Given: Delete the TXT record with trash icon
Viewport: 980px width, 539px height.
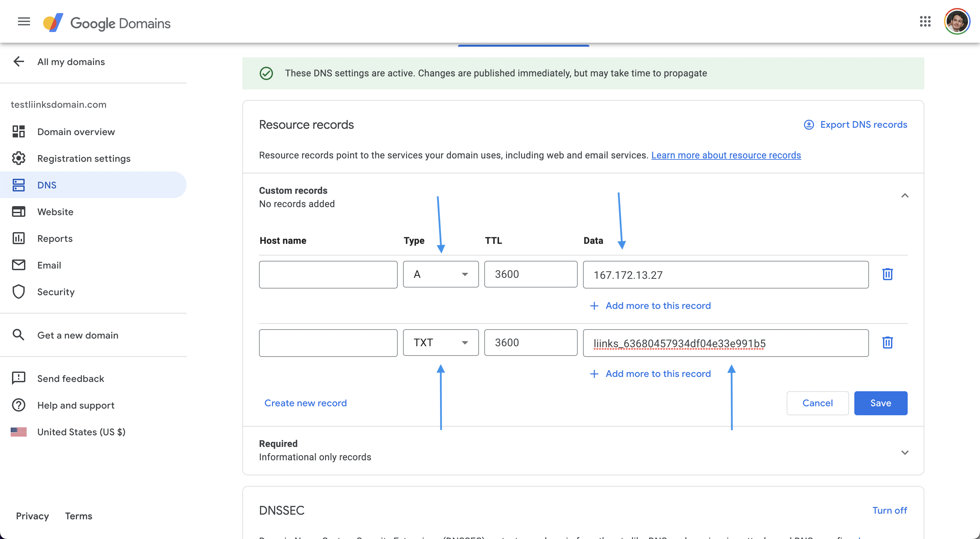Looking at the screenshot, I should pyautogui.click(x=887, y=343).
